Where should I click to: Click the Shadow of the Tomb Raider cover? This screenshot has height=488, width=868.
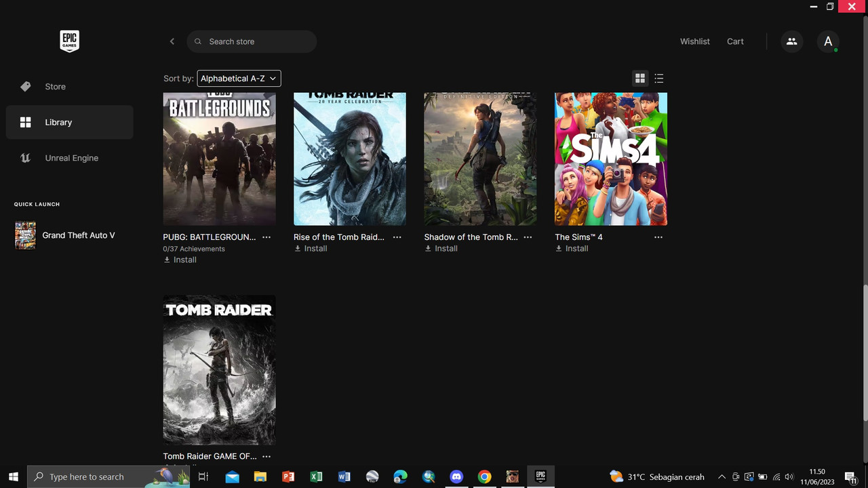tap(480, 159)
